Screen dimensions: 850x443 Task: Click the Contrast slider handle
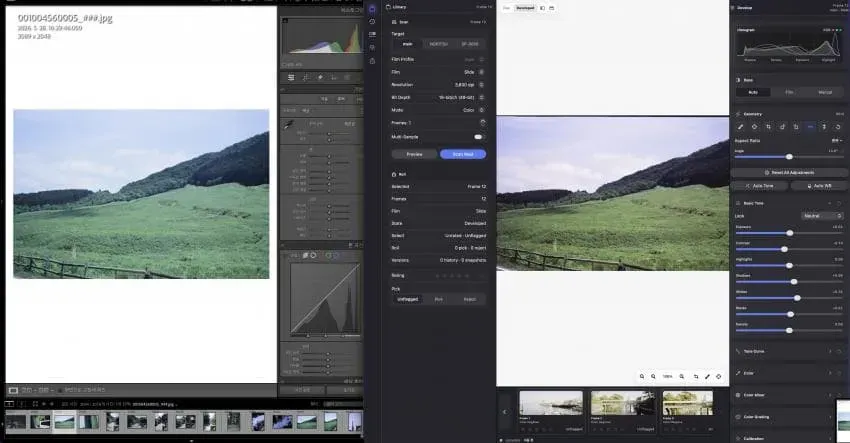point(784,249)
